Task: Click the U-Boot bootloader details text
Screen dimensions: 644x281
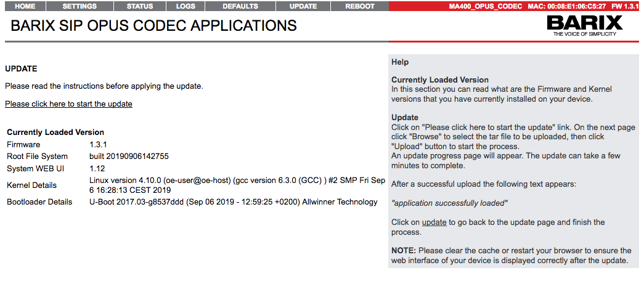Action: coord(233,202)
